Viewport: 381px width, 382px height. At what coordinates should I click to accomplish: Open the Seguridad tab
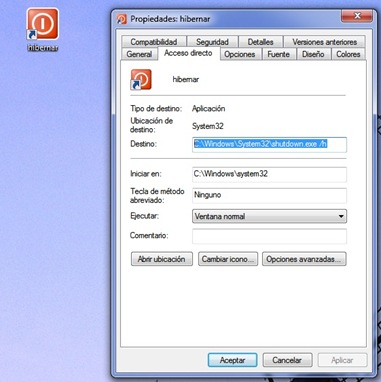pyautogui.click(x=212, y=42)
